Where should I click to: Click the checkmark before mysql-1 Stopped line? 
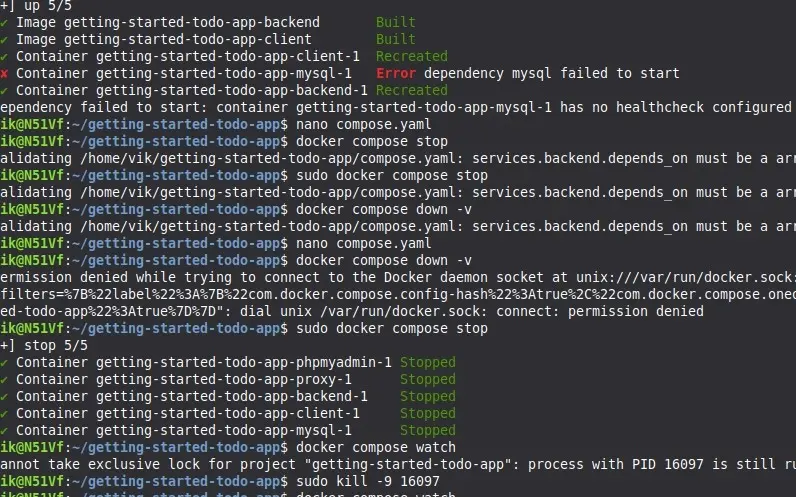tap(4, 431)
